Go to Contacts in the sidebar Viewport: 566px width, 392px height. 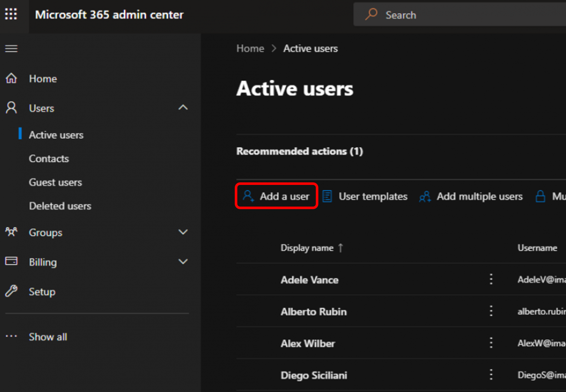pyautogui.click(x=49, y=159)
